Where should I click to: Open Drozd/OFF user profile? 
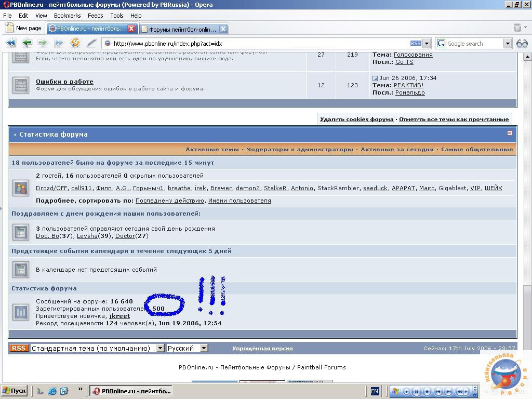[51, 188]
